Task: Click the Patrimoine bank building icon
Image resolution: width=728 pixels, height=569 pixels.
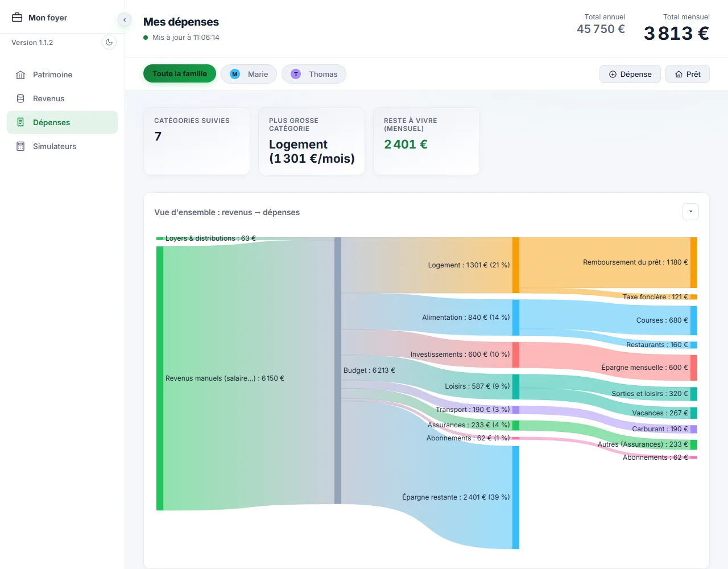Action: tap(20, 75)
